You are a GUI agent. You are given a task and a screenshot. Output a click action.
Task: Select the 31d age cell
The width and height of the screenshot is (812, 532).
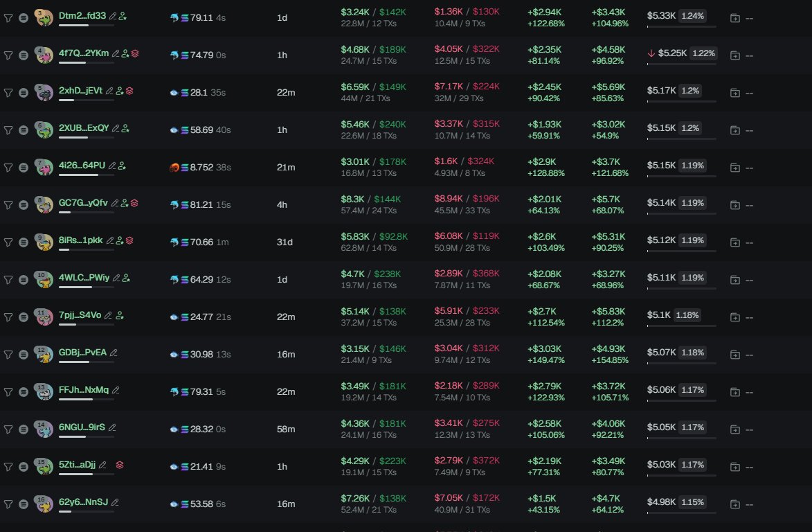(x=285, y=242)
